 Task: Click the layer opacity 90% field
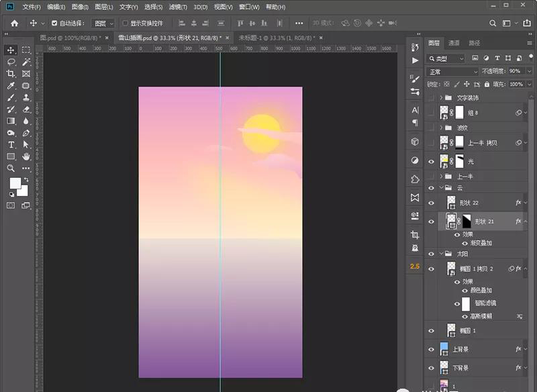[514, 71]
